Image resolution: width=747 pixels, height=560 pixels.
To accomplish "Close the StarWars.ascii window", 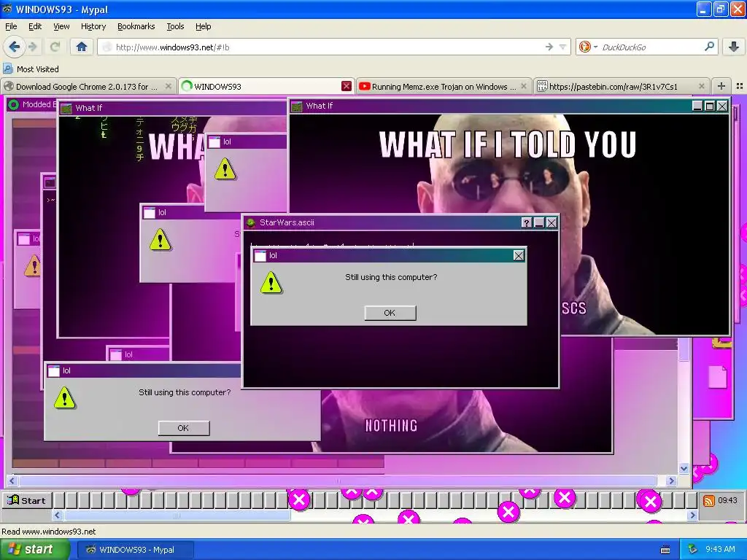I will pyautogui.click(x=551, y=222).
